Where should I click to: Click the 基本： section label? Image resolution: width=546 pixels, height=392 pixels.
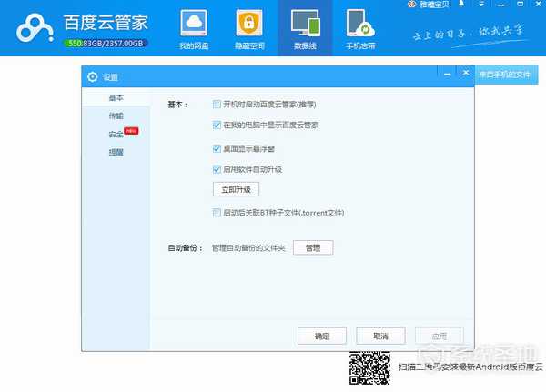tap(178, 105)
